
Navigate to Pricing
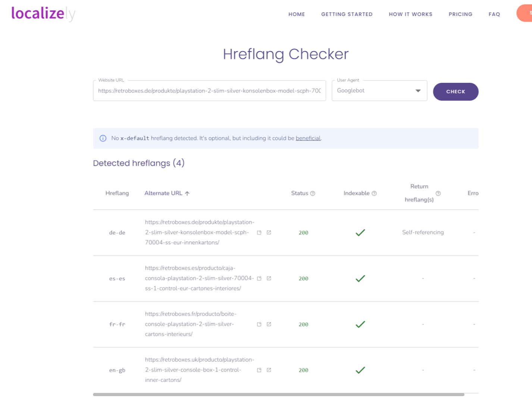coord(460,14)
